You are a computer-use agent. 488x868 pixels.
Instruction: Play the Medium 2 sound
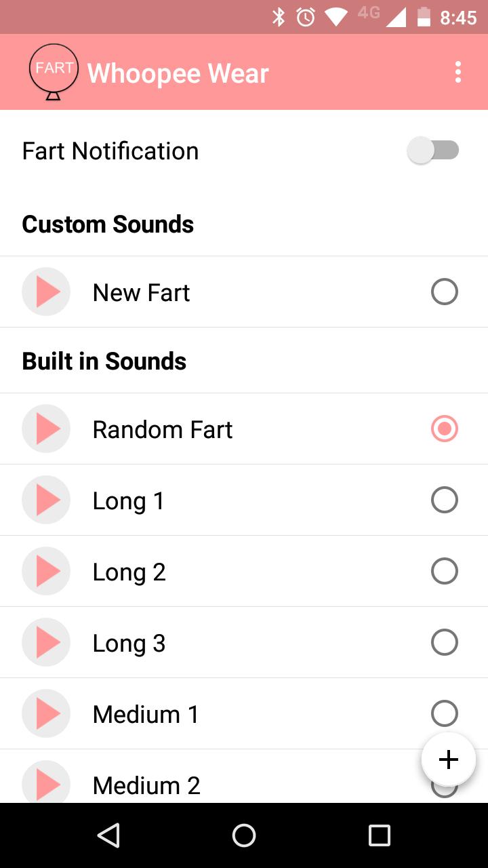point(46,784)
